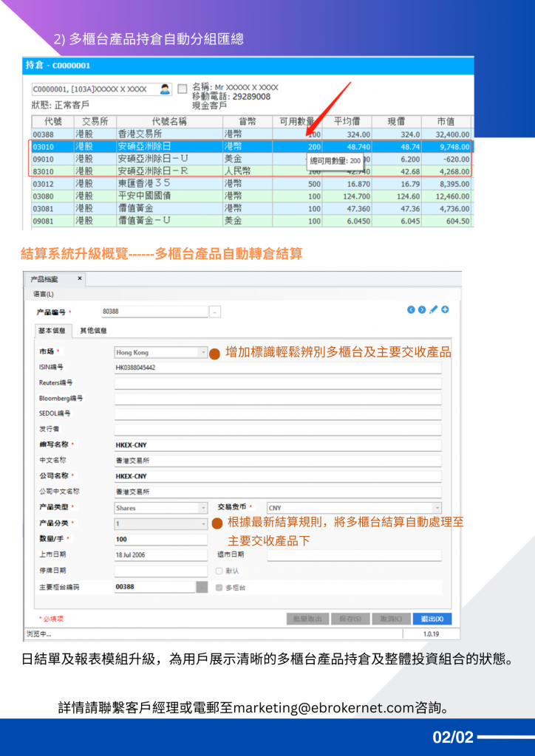
Task: Select the 03081 價值黃金 row
Action: tap(251, 209)
